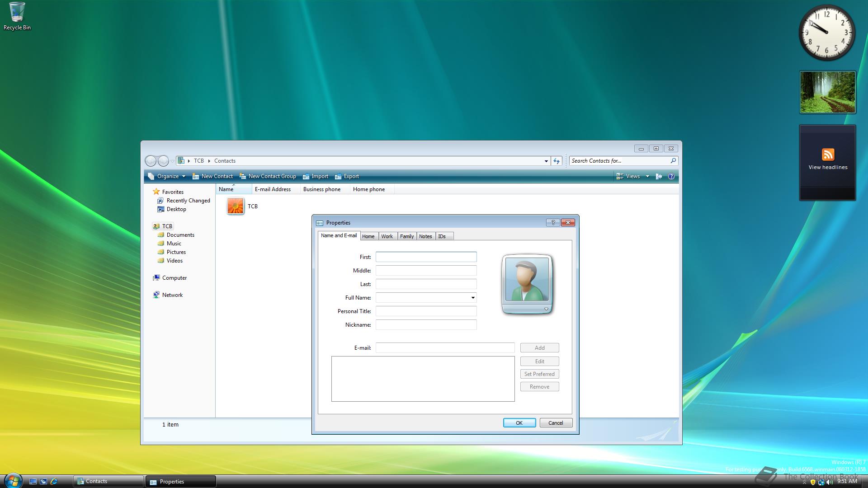The width and height of the screenshot is (868, 488).
Task: Click the Properties dialog help question button
Action: point(553,222)
